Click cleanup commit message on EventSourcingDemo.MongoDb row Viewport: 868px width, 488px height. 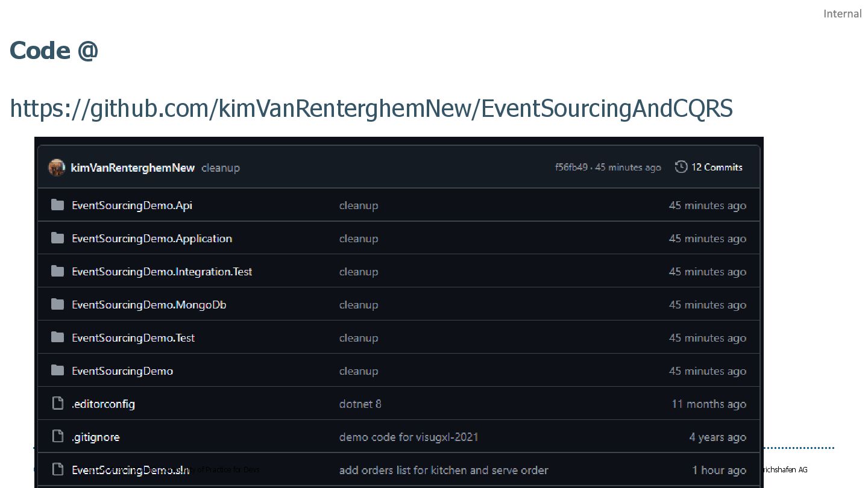pos(359,305)
